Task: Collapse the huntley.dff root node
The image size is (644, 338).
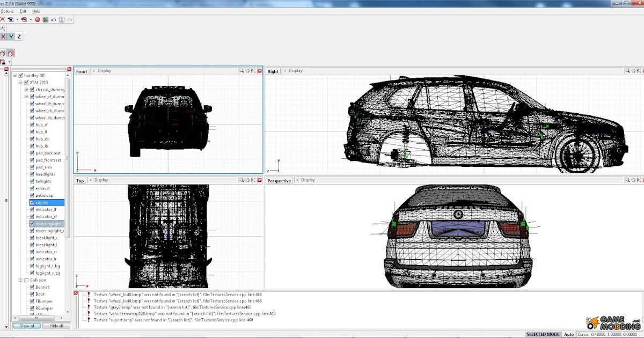Action: click(x=15, y=76)
